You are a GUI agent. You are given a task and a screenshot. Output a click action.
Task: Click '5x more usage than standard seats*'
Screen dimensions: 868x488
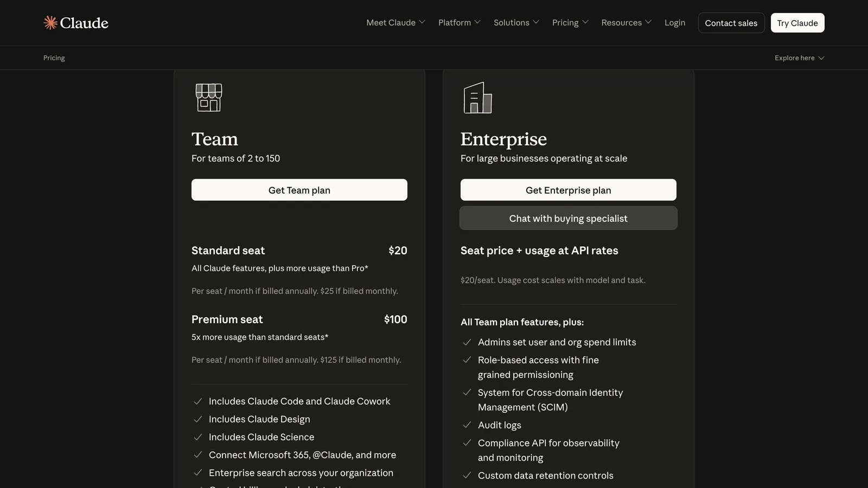click(260, 337)
